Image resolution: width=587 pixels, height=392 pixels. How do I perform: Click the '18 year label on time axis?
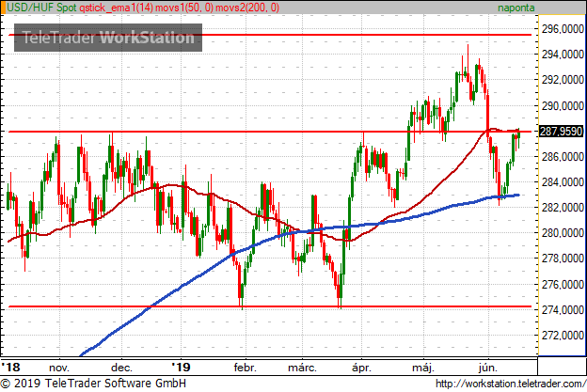(10, 367)
